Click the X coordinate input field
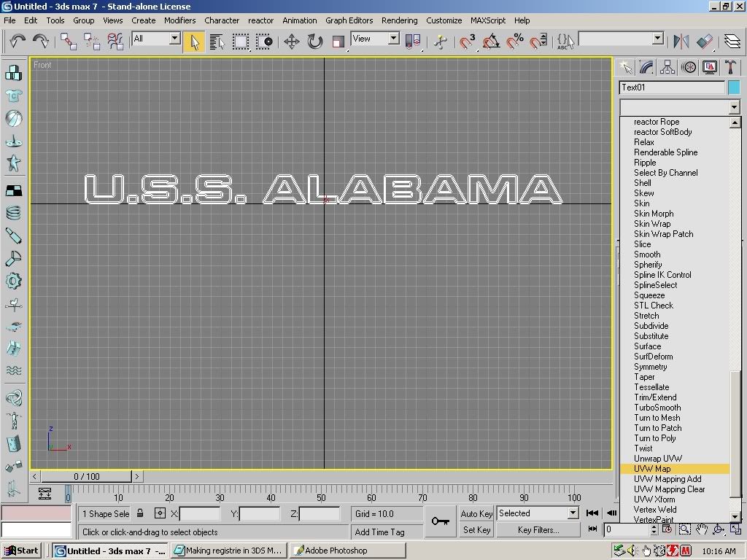The width and height of the screenshot is (747, 560). (200, 514)
